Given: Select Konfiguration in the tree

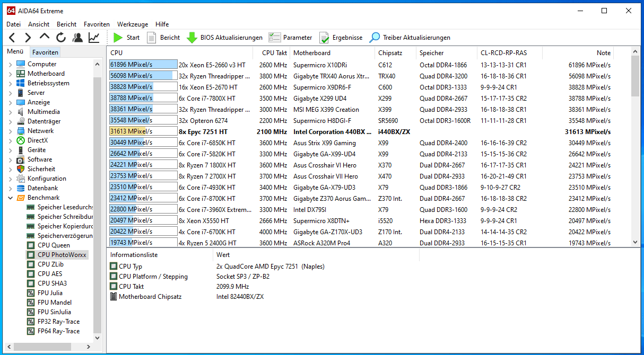Looking at the screenshot, I should pos(47,179).
